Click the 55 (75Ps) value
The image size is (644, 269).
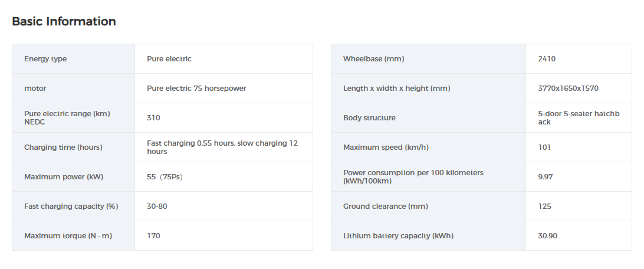(165, 177)
